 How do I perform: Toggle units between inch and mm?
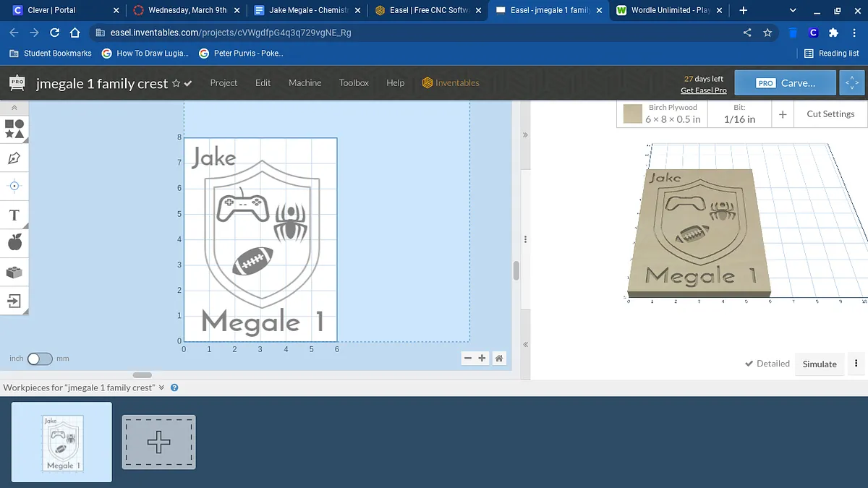pos(40,359)
